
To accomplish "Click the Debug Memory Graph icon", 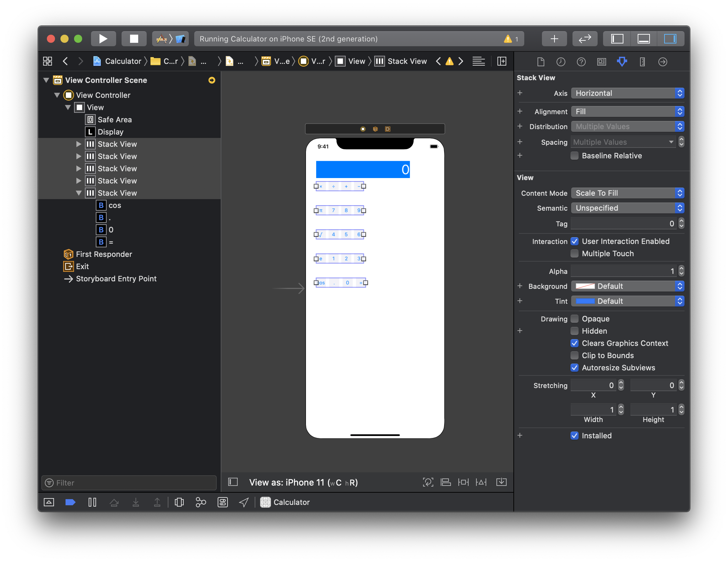I will point(201,502).
